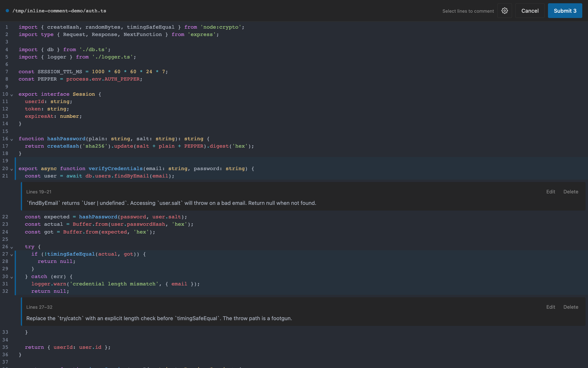The height and width of the screenshot is (368, 588).
Task: Delete the Lines 19–21 comment
Action: click(x=570, y=192)
